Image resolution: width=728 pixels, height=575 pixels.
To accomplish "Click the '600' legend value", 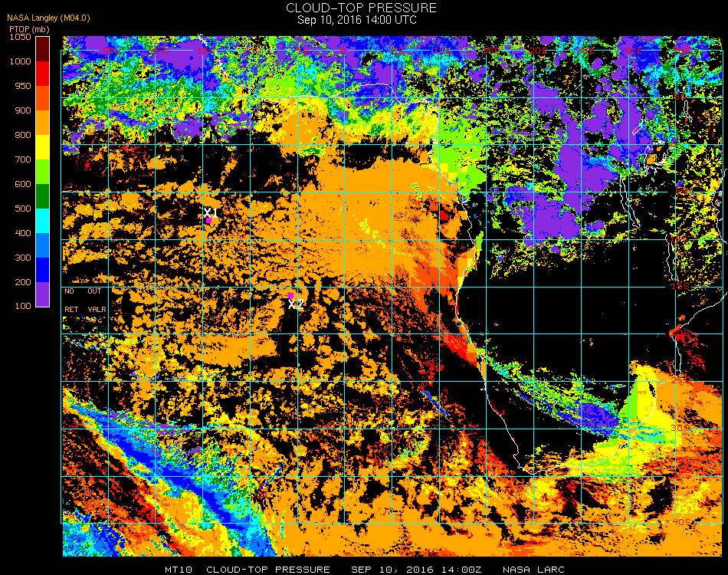I will pos(23,184).
